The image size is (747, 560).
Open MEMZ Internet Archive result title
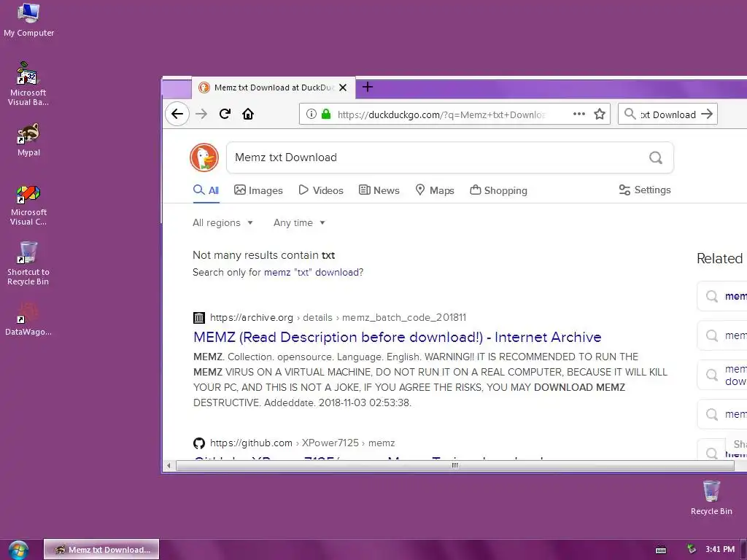tap(397, 337)
